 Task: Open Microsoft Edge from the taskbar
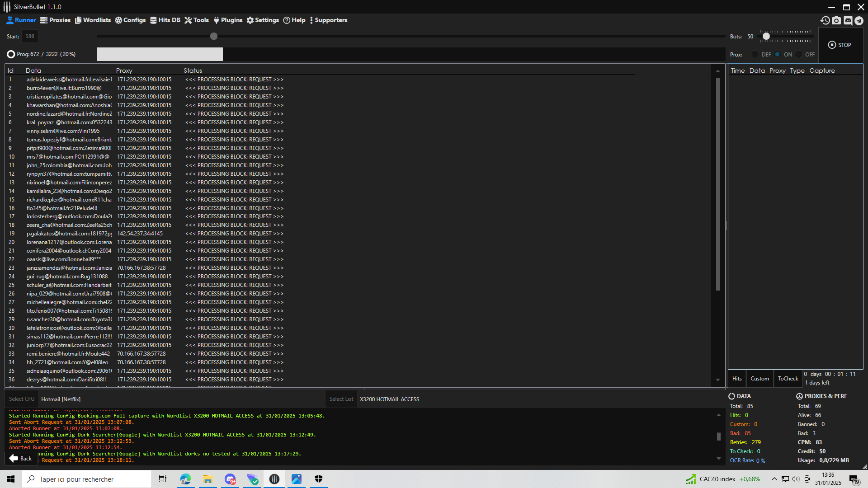185,479
